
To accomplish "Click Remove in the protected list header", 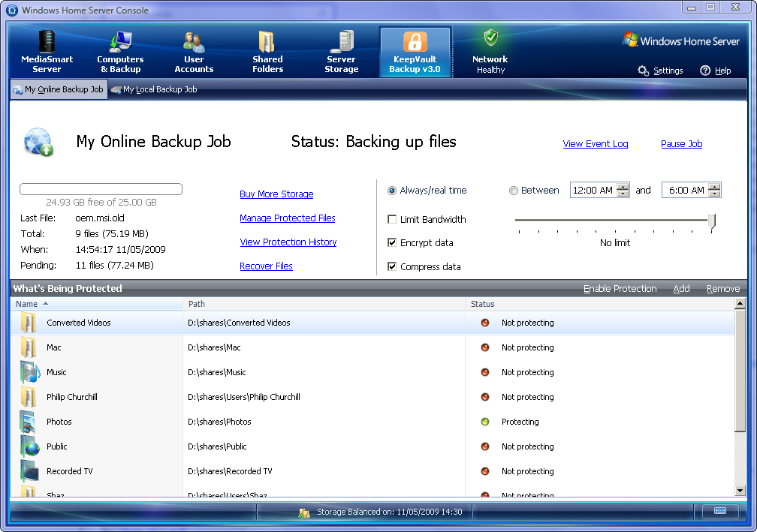I will click(723, 288).
